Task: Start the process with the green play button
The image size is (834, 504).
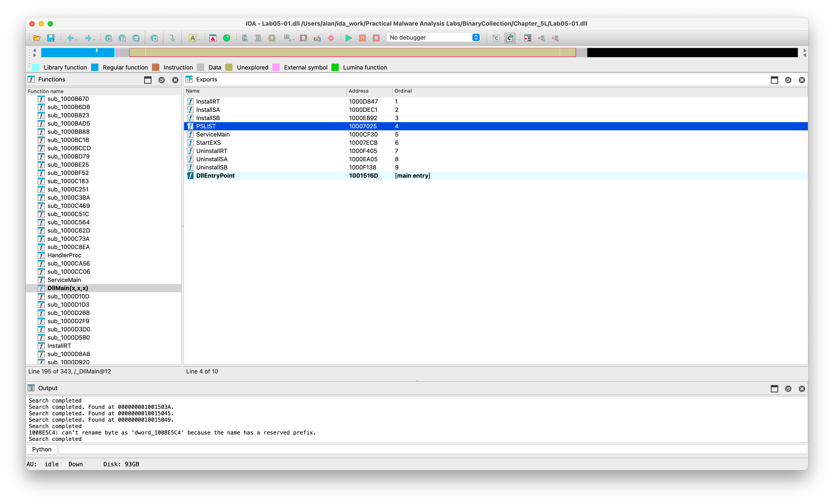Action: (x=348, y=38)
